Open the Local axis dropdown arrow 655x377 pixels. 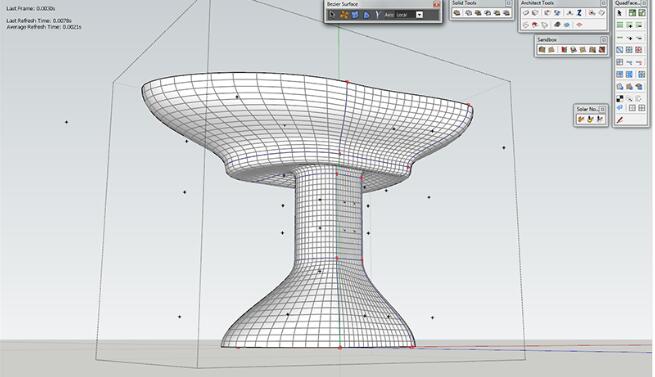coord(419,15)
